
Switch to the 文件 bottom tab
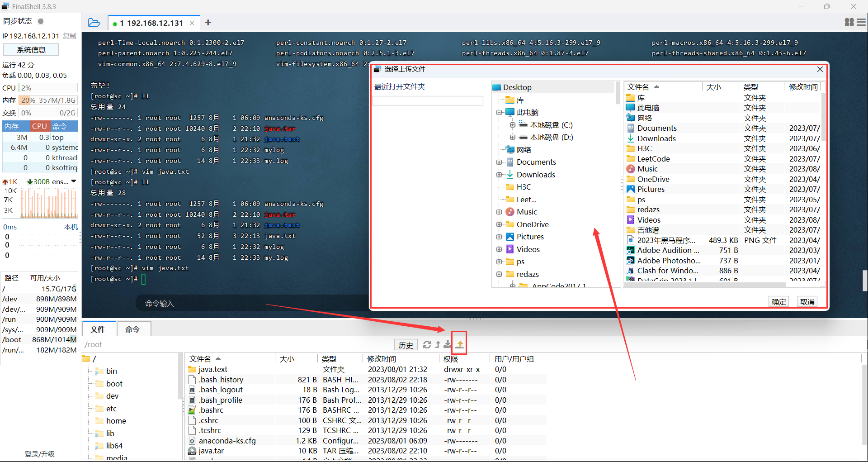(x=98, y=329)
